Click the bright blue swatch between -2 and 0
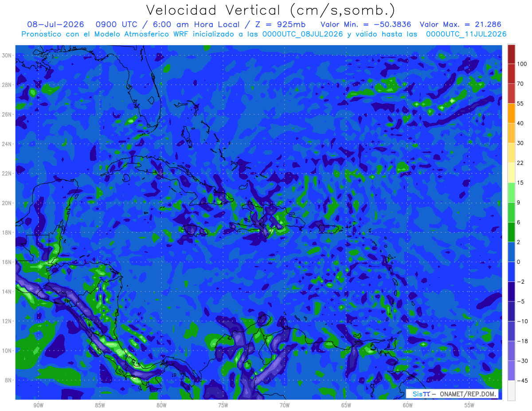 click(x=511, y=271)
